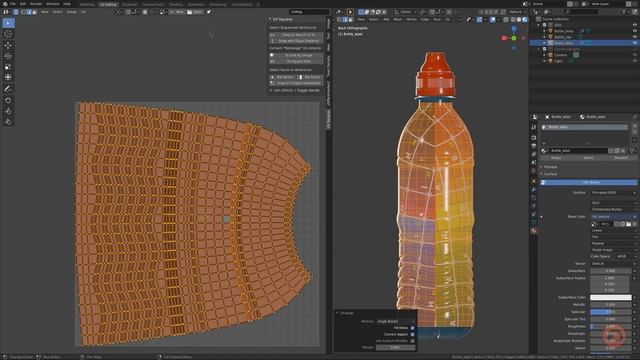Open the Mesh menu in 3D viewport
Viewport: 640px width, 360px height.
point(398,19)
